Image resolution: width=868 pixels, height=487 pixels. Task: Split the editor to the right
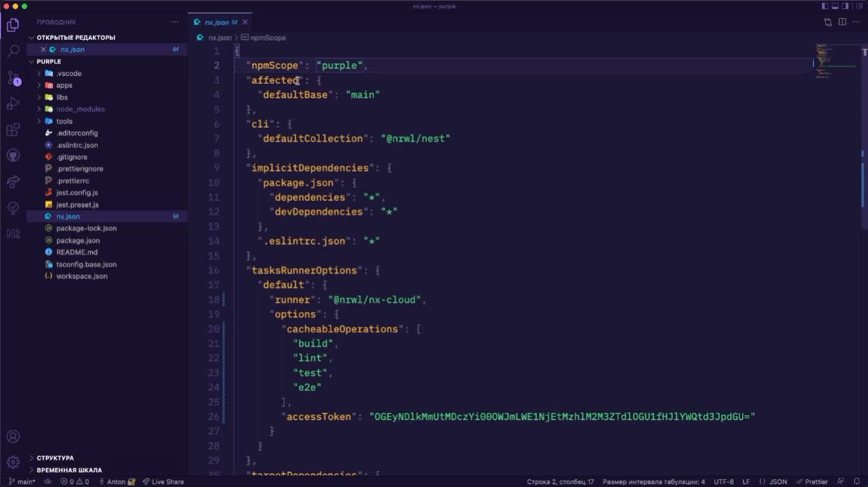coord(842,22)
